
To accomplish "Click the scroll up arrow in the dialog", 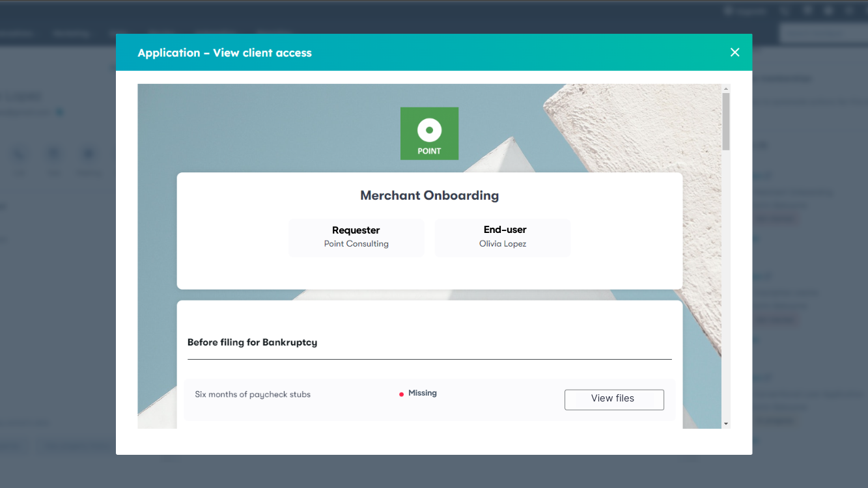I will [x=726, y=88].
